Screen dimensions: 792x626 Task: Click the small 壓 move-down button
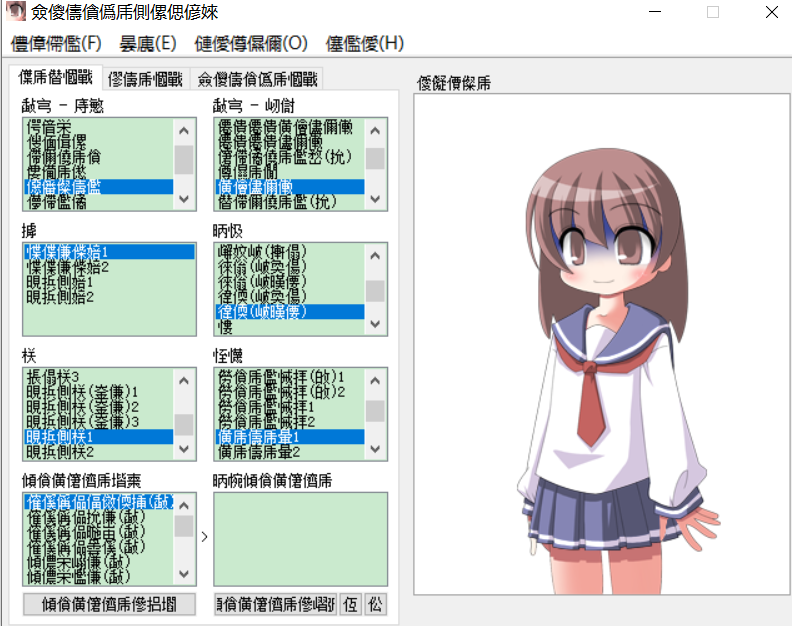coord(375,604)
